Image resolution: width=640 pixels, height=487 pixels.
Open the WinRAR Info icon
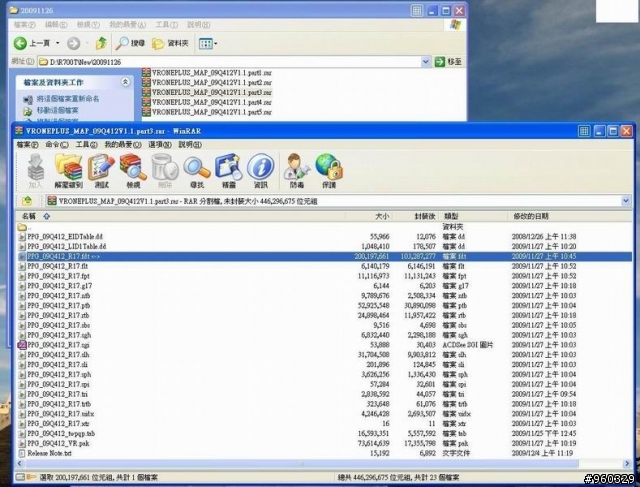point(260,171)
